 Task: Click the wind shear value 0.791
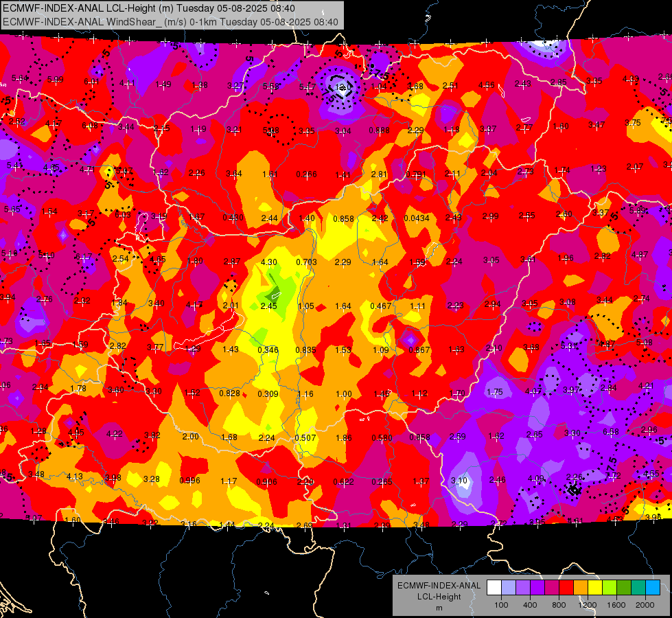coord(416,174)
